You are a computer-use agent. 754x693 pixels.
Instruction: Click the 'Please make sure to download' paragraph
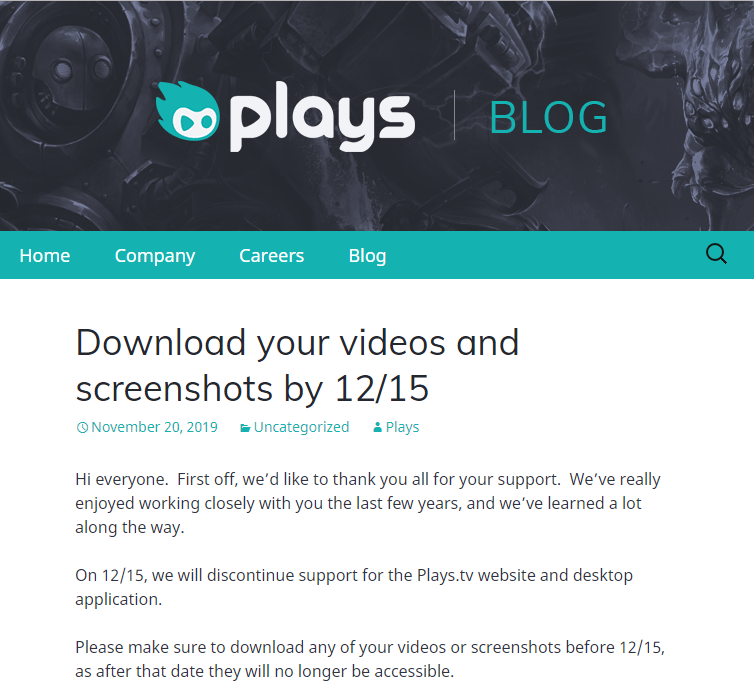pyautogui.click(x=370, y=659)
